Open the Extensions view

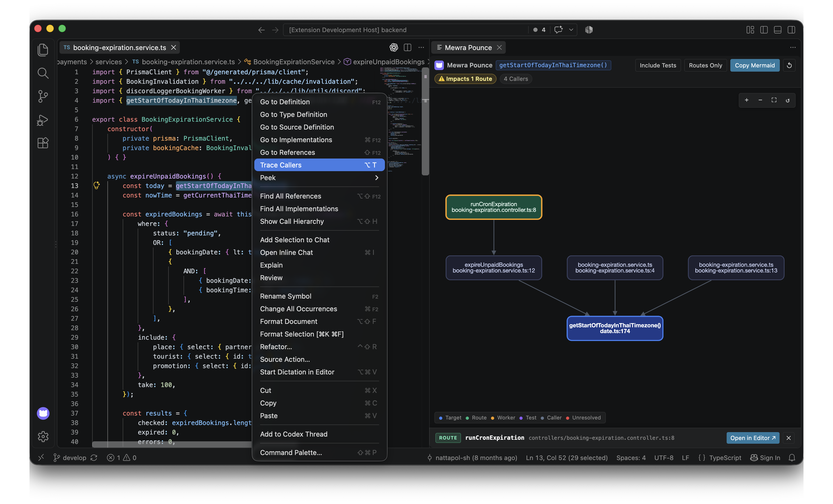(x=43, y=143)
